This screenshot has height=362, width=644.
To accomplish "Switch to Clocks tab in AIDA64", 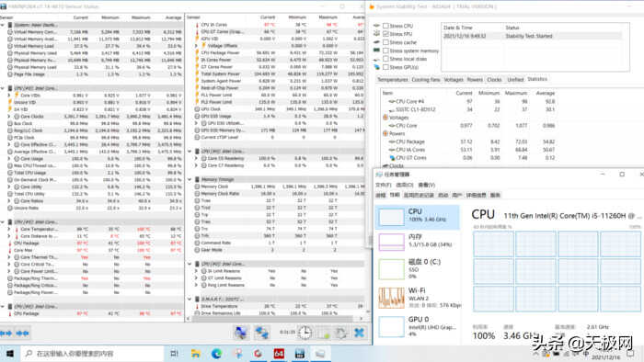I will pyautogui.click(x=494, y=80).
